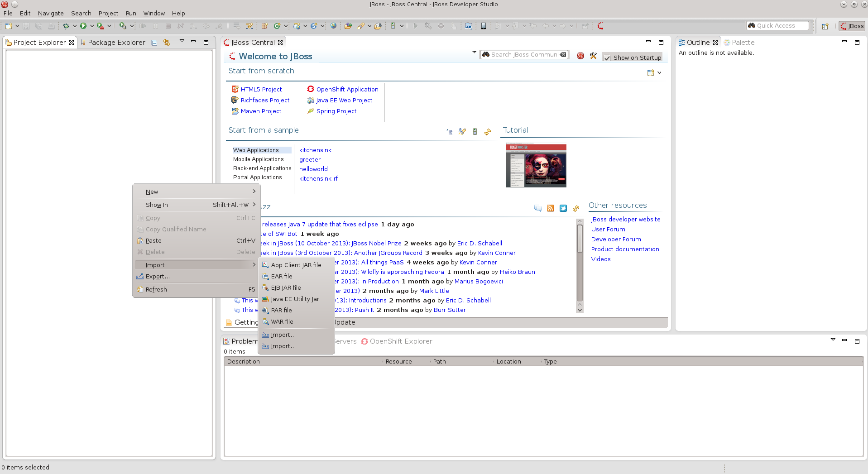This screenshot has width=868, height=474.
Task: Switch to the OpenShift Explorer tab
Action: point(397,341)
